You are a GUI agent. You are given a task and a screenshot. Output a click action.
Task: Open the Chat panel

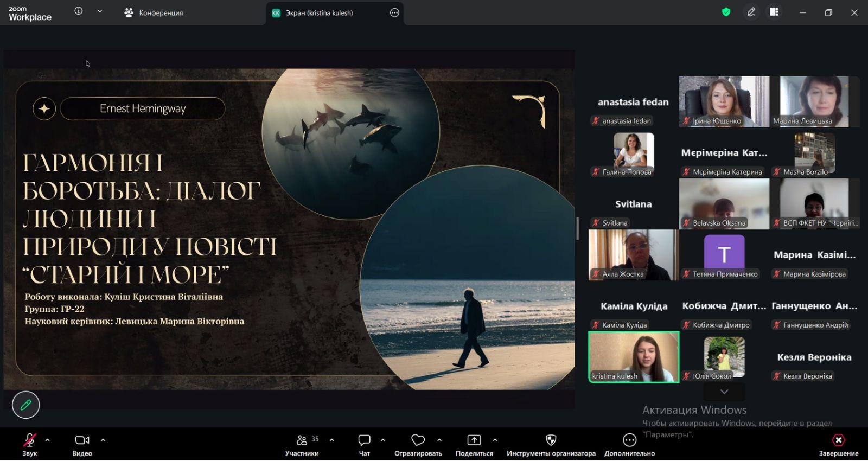tap(364, 440)
